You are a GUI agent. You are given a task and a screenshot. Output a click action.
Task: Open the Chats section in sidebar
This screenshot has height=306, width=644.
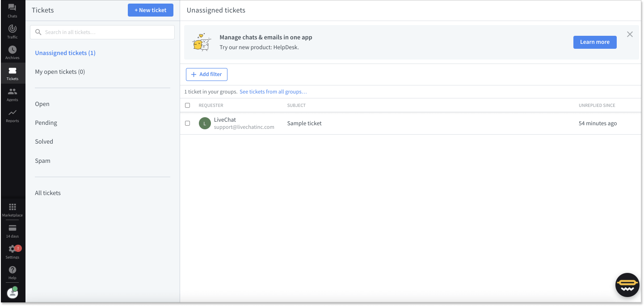[x=13, y=11]
